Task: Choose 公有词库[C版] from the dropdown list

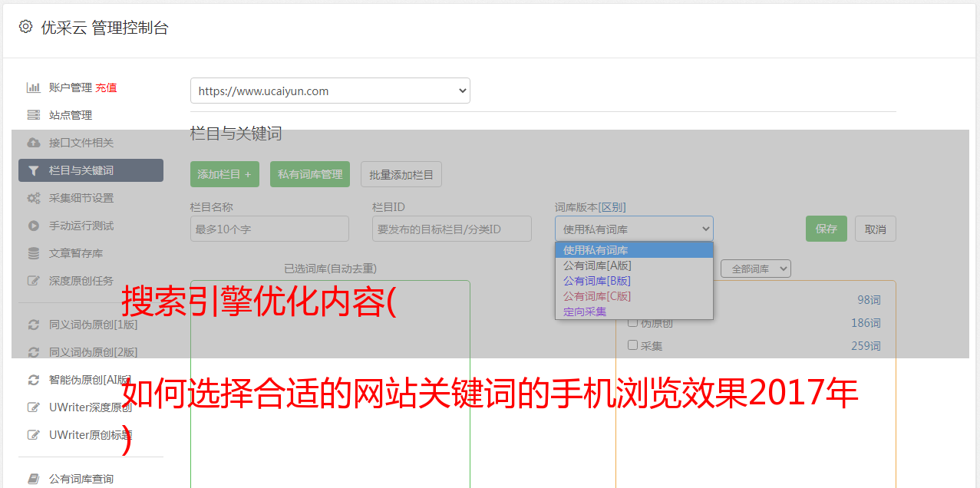Action: (x=634, y=296)
